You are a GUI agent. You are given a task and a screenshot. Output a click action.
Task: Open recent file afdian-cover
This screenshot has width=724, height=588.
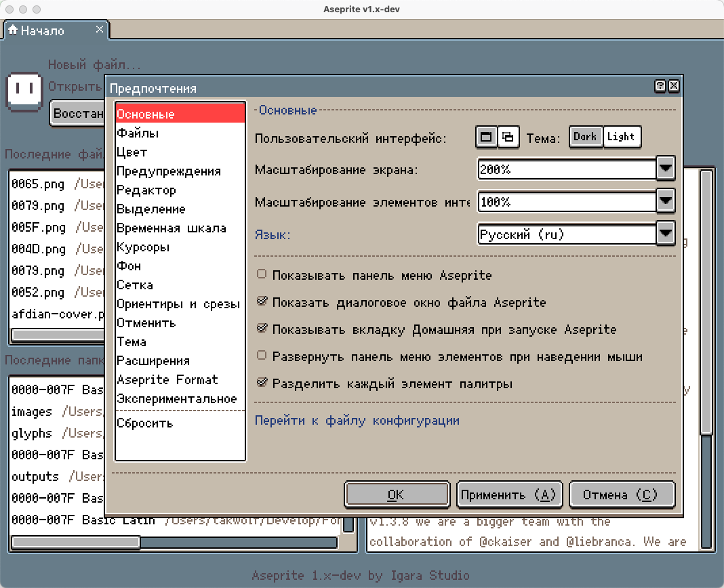(x=58, y=314)
